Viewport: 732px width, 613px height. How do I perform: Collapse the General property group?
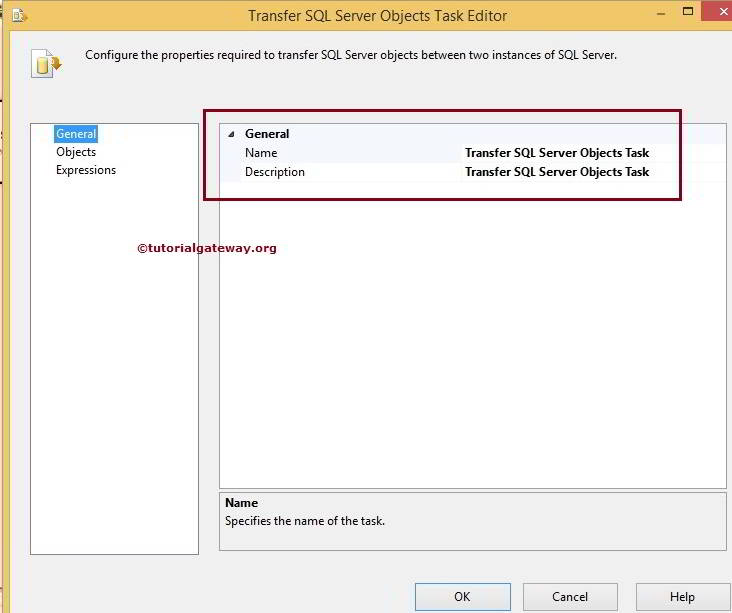point(231,134)
